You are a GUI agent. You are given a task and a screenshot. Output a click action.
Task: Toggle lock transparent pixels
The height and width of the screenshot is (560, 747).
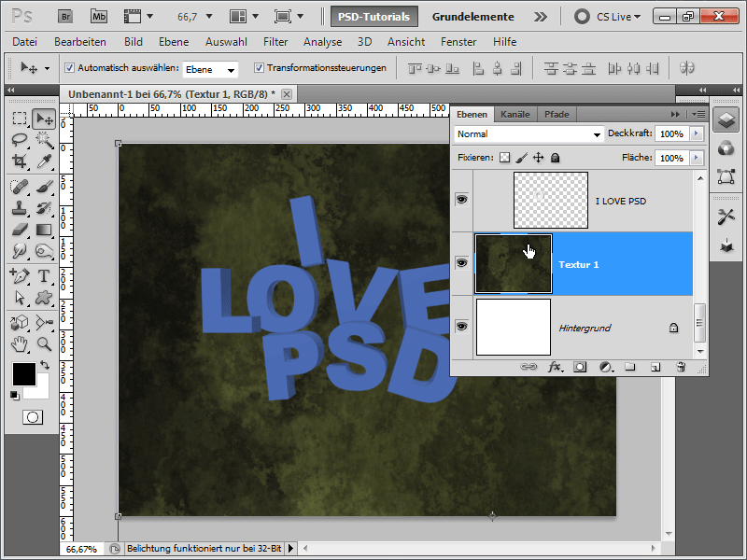tap(504, 158)
